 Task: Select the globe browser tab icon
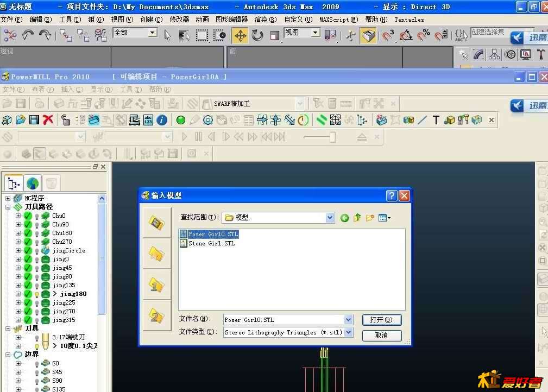(x=33, y=183)
